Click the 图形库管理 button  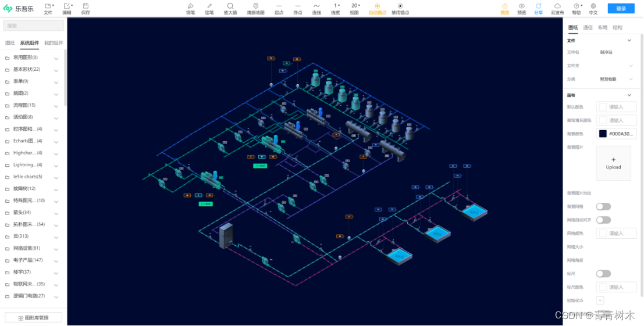(33, 318)
